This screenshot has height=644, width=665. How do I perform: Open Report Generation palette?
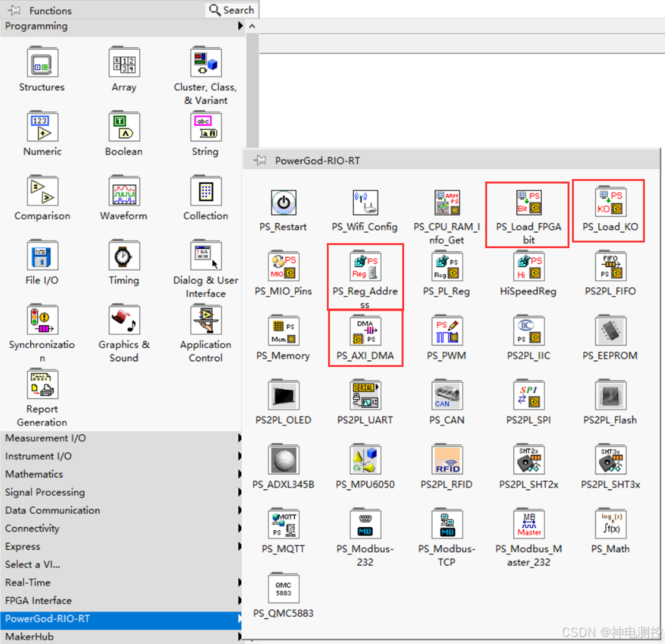[x=42, y=385]
